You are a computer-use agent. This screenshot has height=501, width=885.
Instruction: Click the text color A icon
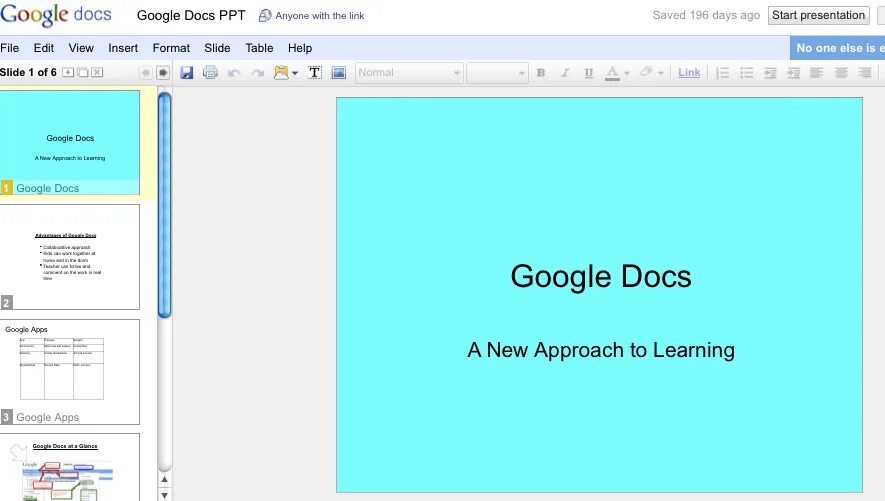click(612, 73)
